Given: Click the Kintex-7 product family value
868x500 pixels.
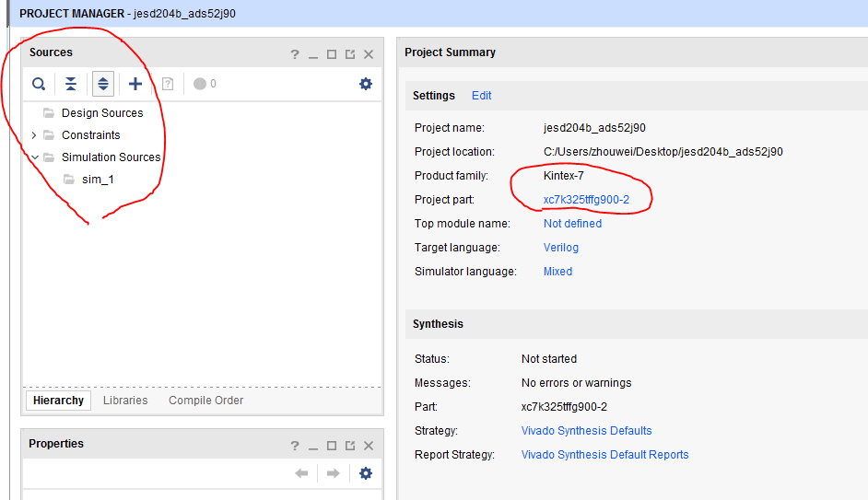Looking at the screenshot, I should tap(564, 176).
